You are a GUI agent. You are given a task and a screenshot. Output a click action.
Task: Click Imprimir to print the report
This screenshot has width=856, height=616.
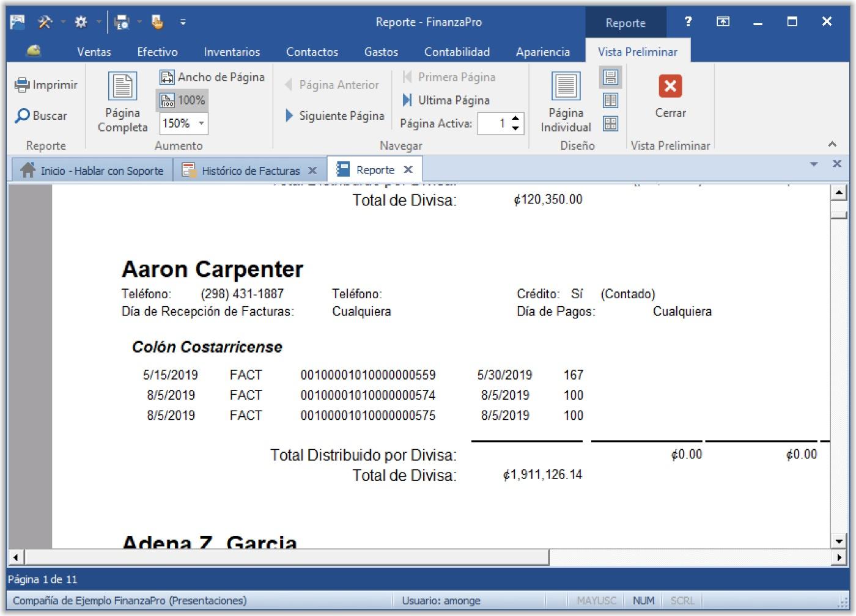[46, 84]
